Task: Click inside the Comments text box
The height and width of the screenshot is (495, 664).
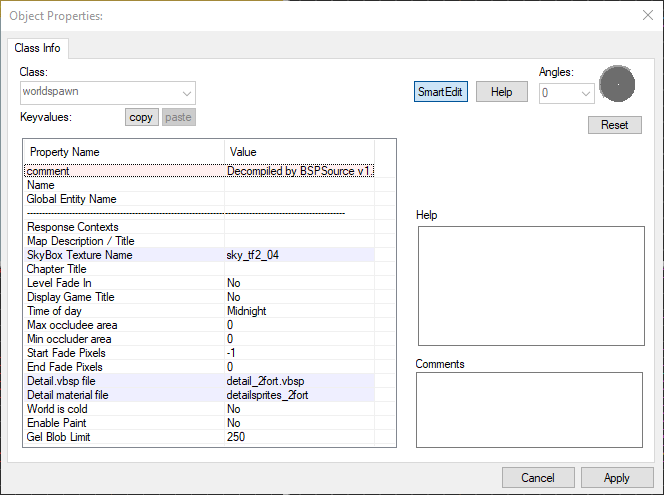Action: 529,409
